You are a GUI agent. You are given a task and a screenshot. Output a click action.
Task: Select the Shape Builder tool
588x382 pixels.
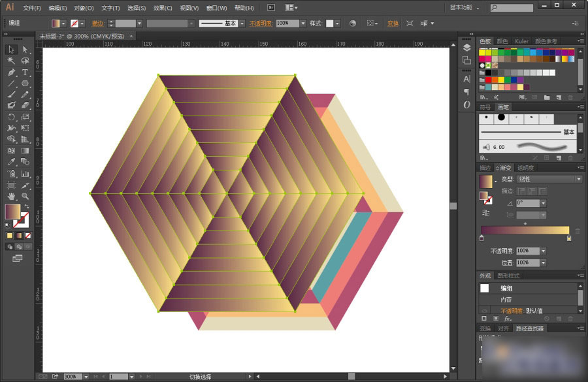(11, 139)
